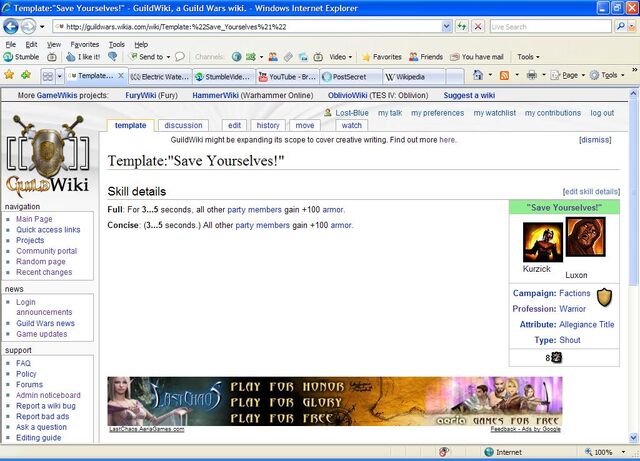Click edit skill details link
This screenshot has width=640, height=461.
click(x=591, y=192)
